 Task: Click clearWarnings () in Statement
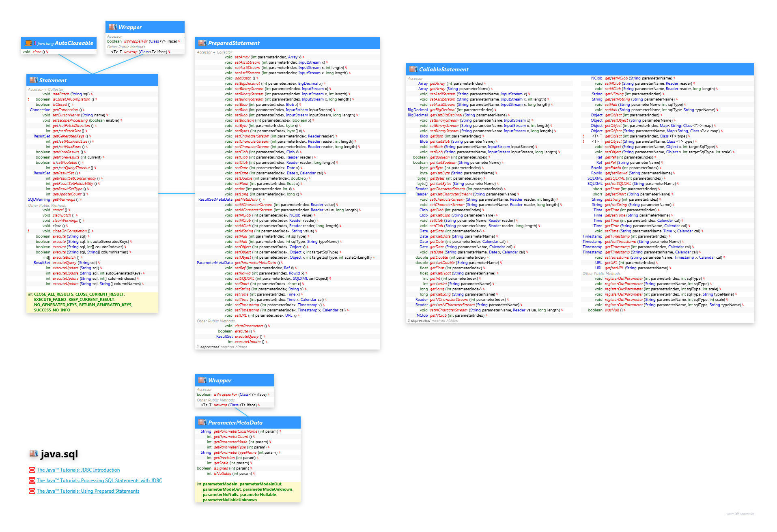[x=67, y=221]
